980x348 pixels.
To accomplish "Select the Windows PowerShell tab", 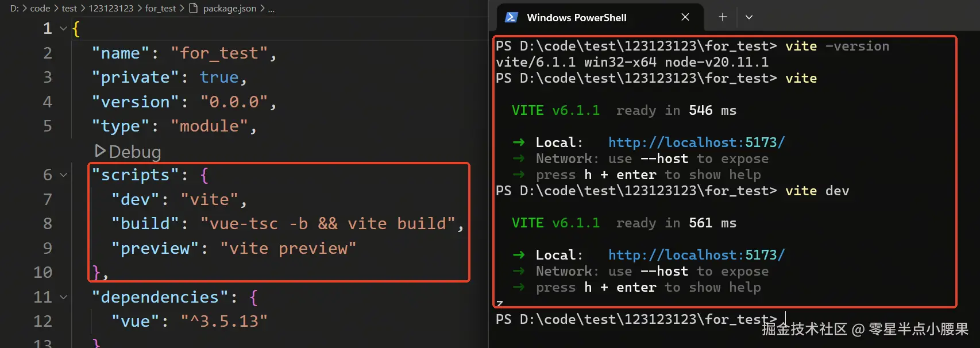I will [x=599, y=17].
